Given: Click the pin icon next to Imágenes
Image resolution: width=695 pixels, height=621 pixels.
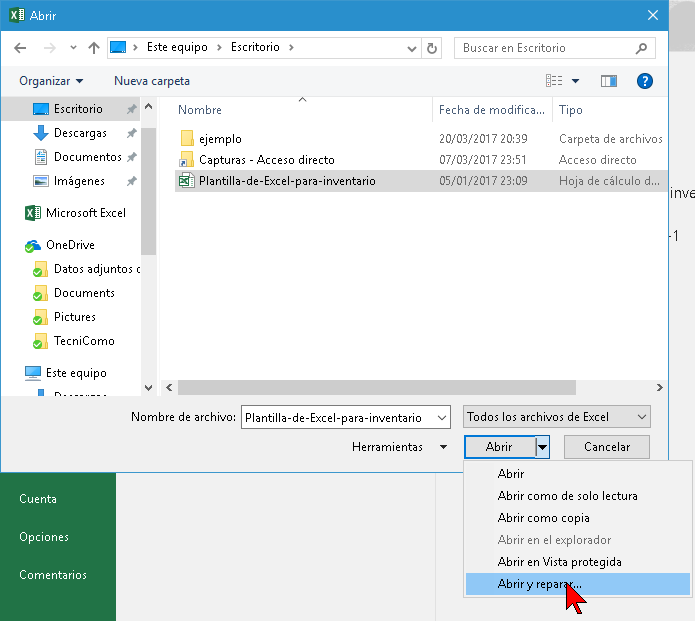Looking at the screenshot, I should 132,181.
